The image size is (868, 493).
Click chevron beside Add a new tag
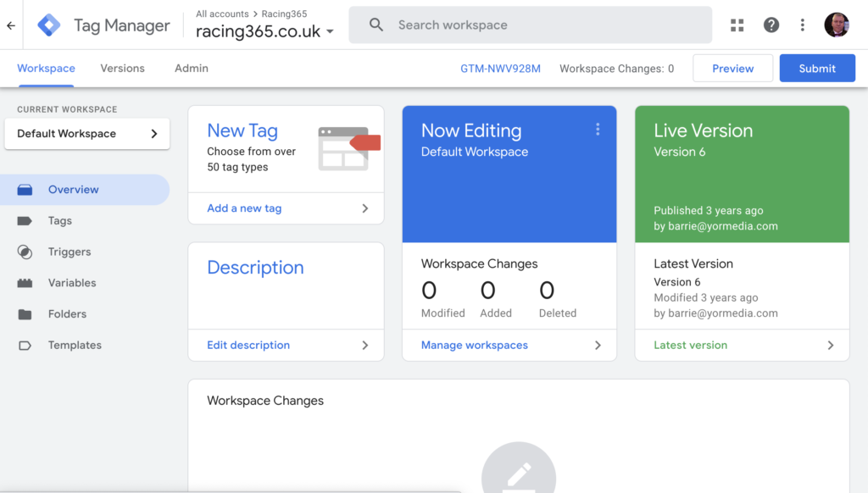[364, 208]
